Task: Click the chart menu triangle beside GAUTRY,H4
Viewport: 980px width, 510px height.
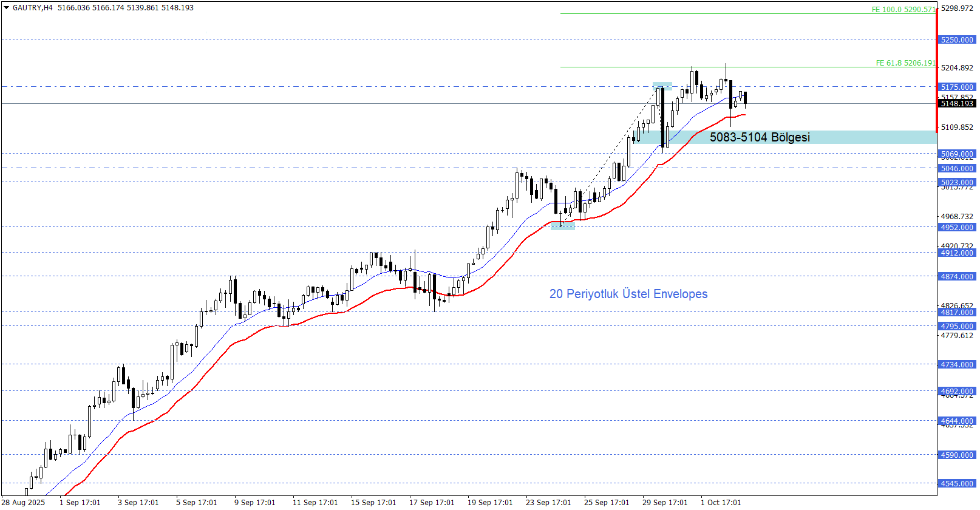Action: [x=7, y=8]
